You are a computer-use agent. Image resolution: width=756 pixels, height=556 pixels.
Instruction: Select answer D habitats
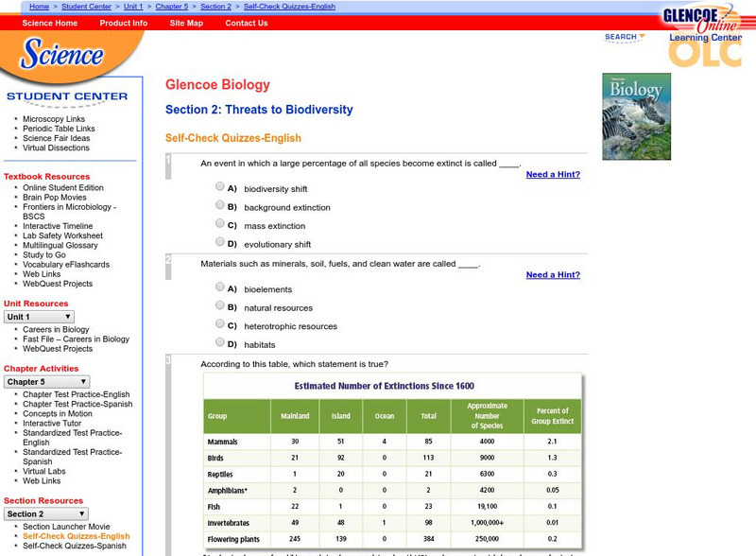tap(220, 341)
